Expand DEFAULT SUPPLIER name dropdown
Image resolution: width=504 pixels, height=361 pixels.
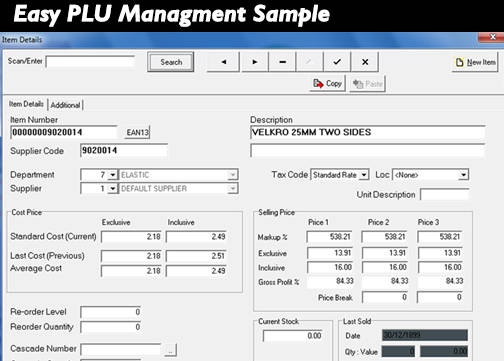pyautogui.click(x=233, y=189)
